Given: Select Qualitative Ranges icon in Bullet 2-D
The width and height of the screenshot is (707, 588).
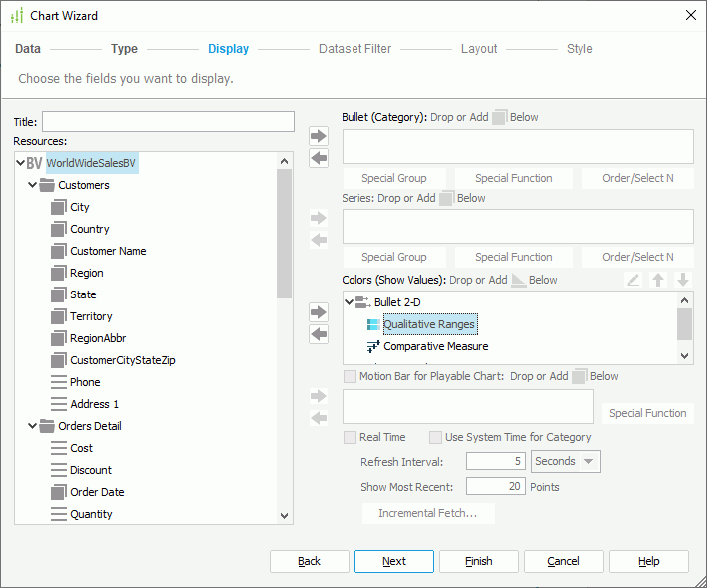Looking at the screenshot, I should pos(373,324).
